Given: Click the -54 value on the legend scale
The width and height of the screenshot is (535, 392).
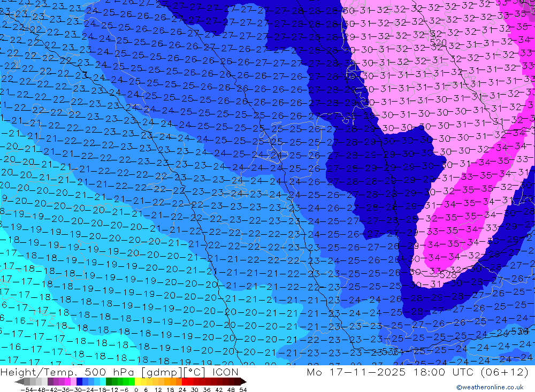Looking at the screenshot, I should coord(27,390).
